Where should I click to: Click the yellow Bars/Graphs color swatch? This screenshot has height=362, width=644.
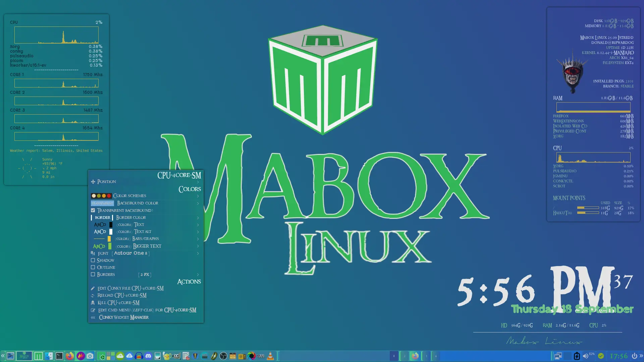pos(109,239)
